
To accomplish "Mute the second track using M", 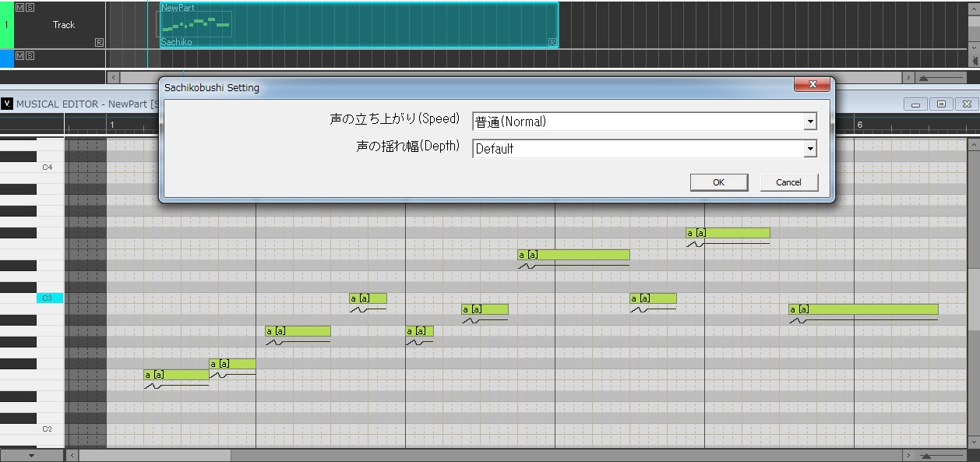I will (19, 55).
